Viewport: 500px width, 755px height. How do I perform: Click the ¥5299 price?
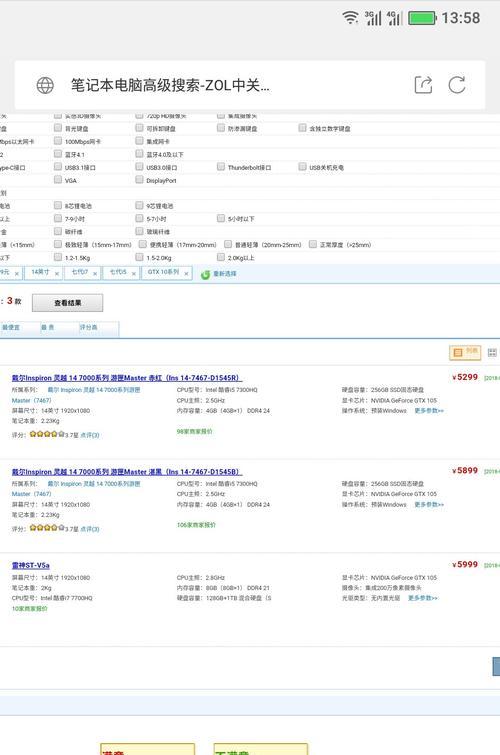465,377
